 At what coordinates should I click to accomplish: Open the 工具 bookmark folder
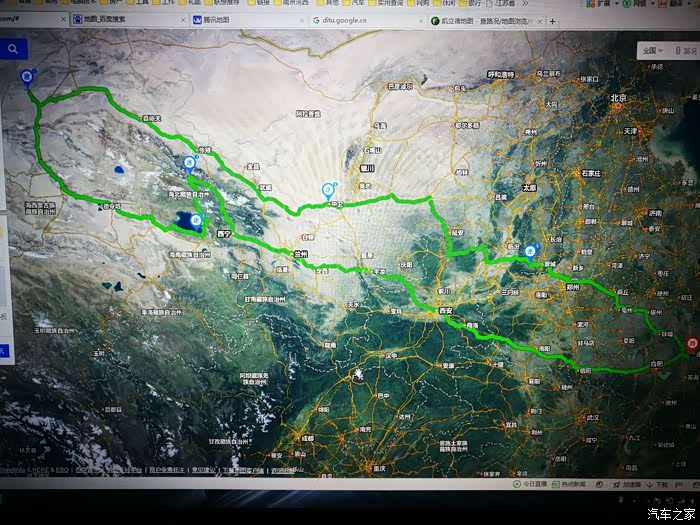138,2
